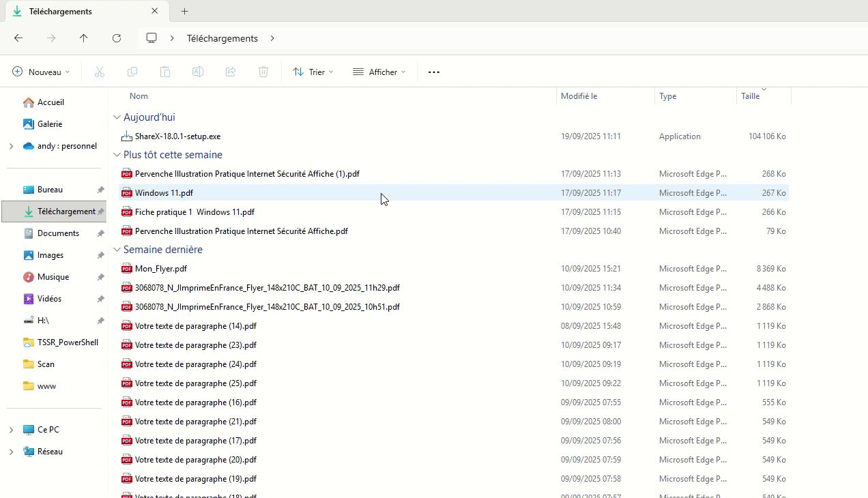Screen dimensions: 868x498
Task: Open the Nouveau dropdown menu
Action: pyautogui.click(x=41, y=72)
